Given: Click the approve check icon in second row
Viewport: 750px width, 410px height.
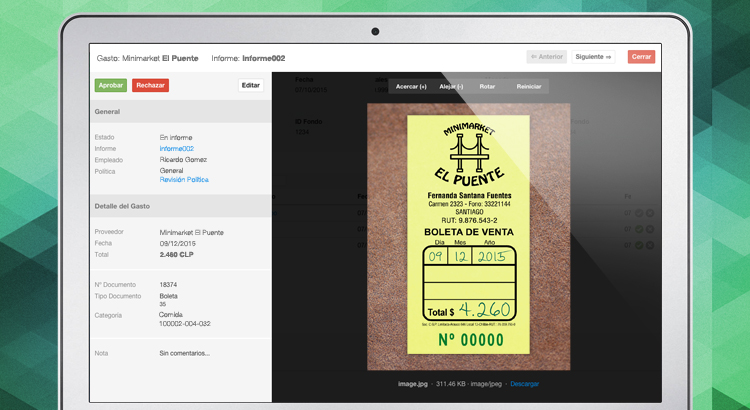Looking at the screenshot, I should point(637,229).
